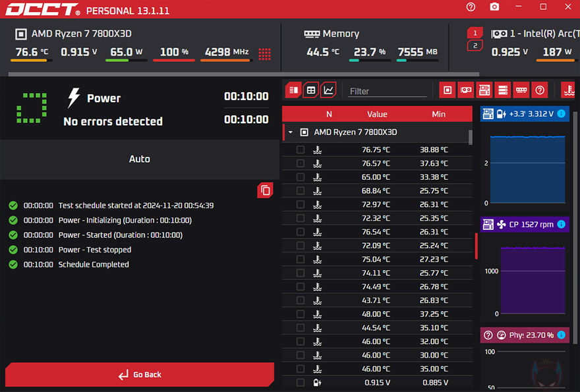Toggle the storage sensor filter icon
This screenshot has height=392, width=580.
tap(503, 90)
